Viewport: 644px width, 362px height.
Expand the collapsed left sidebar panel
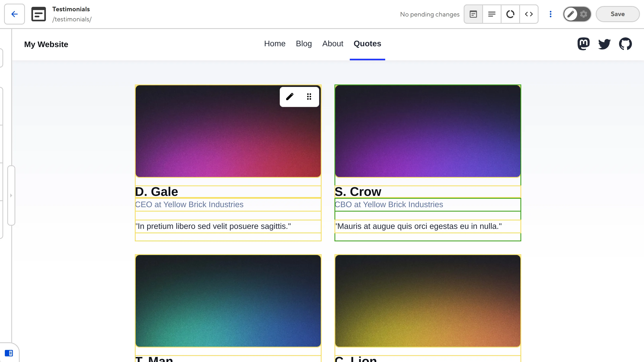(11, 196)
